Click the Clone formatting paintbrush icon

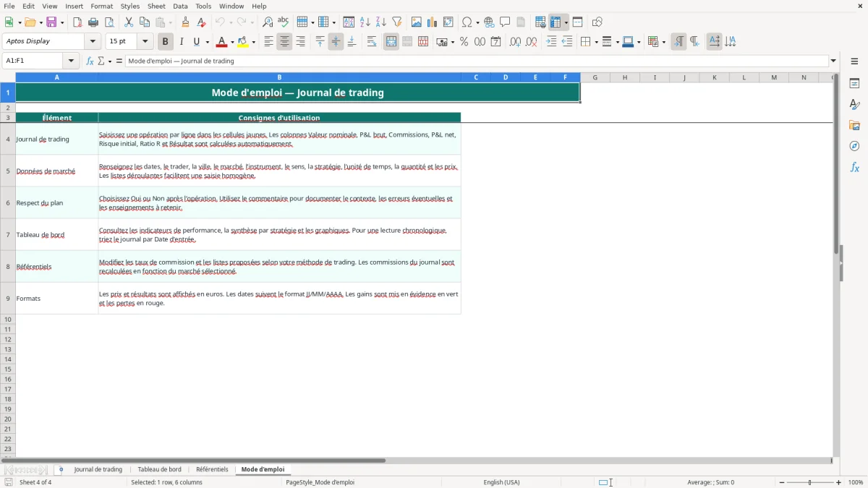186,22
